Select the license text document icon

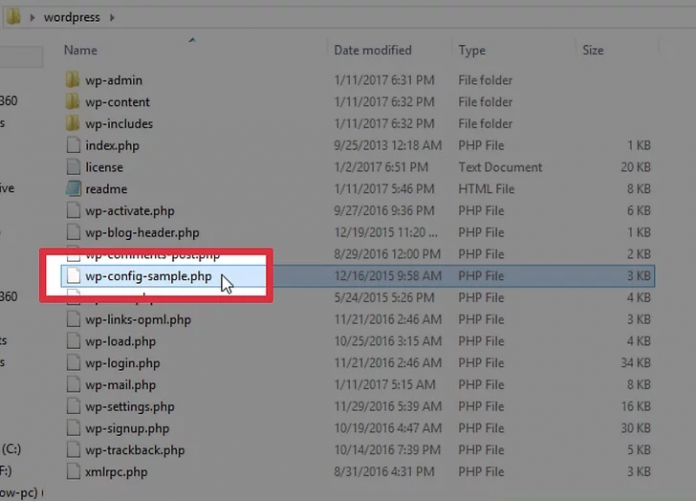click(72, 167)
